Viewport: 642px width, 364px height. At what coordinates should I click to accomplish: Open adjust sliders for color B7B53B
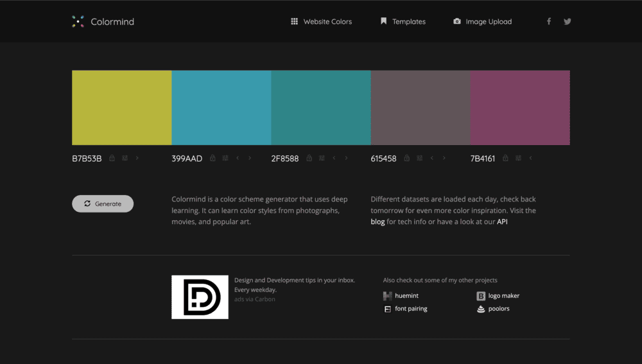coord(125,159)
